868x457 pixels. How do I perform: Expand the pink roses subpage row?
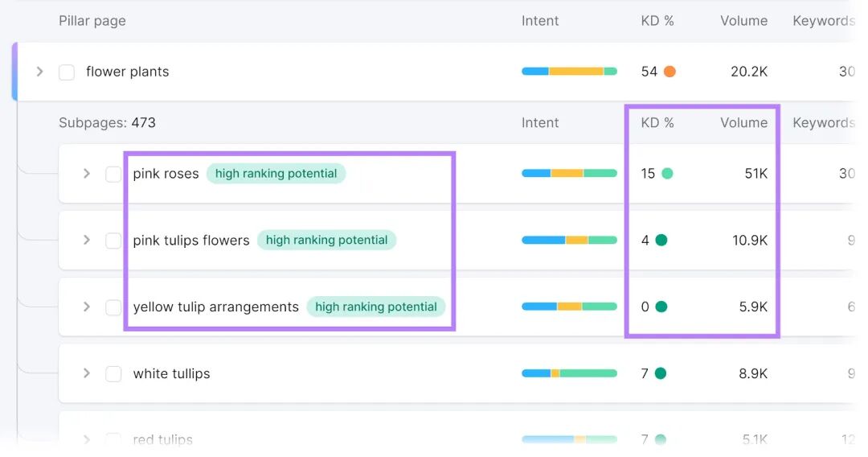pyautogui.click(x=86, y=173)
